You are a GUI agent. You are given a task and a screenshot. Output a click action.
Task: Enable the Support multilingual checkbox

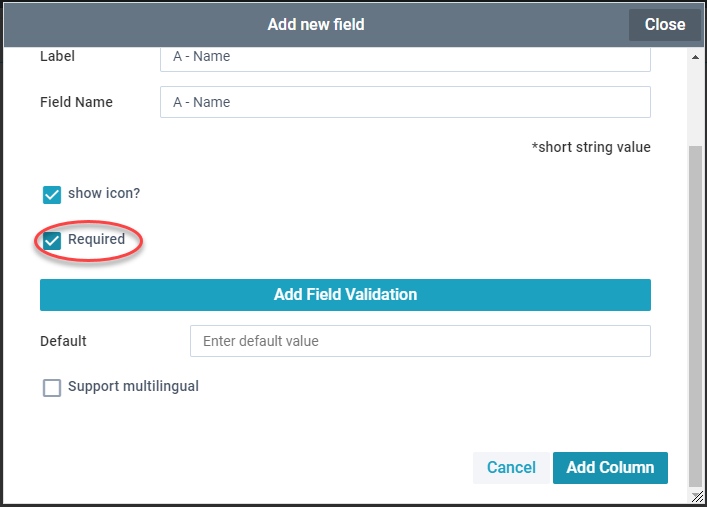tap(52, 388)
